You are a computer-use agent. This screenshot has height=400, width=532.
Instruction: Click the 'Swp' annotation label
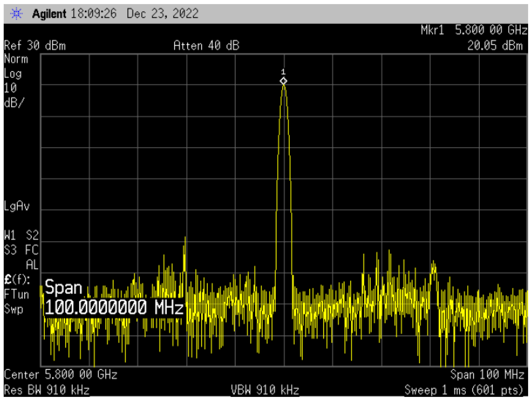click(x=14, y=309)
